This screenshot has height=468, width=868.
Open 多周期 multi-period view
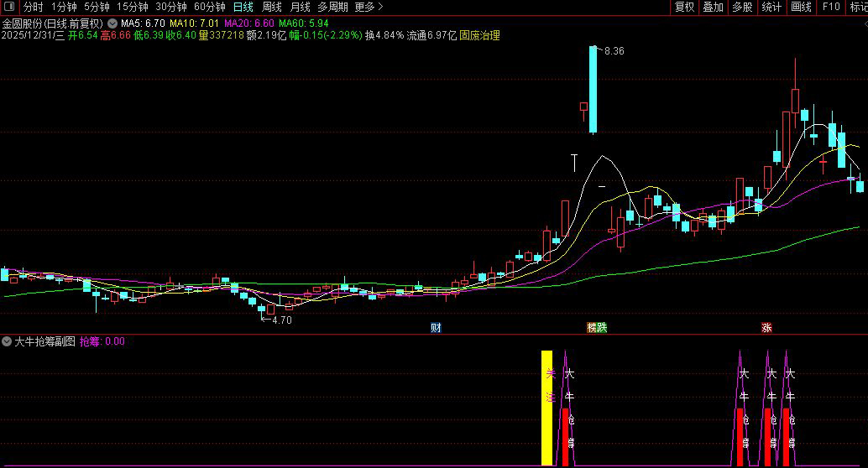click(x=332, y=8)
